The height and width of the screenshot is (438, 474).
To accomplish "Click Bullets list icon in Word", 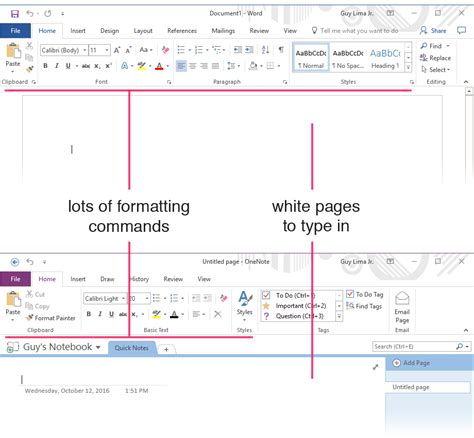I will pyautogui.click(x=181, y=50).
